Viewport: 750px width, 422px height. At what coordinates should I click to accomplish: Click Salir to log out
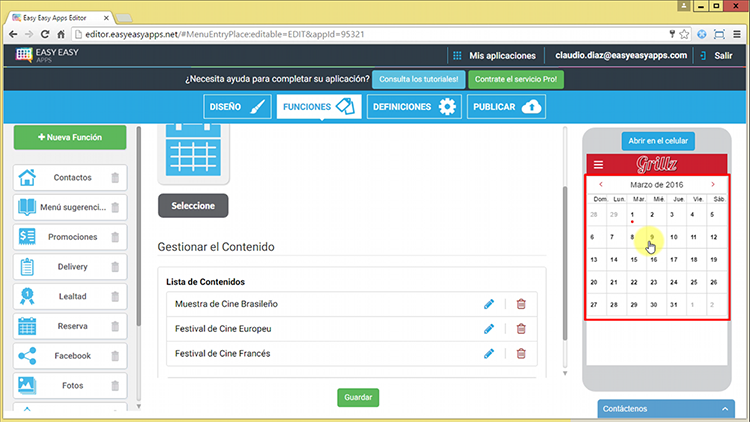point(716,56)
